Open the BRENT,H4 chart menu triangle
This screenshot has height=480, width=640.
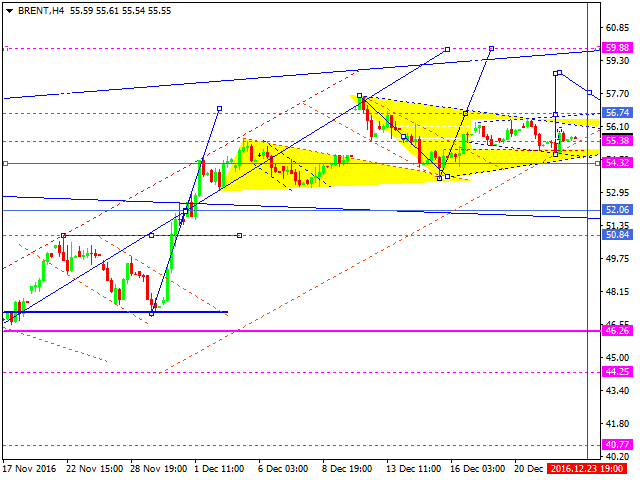[x=9, y=11]
